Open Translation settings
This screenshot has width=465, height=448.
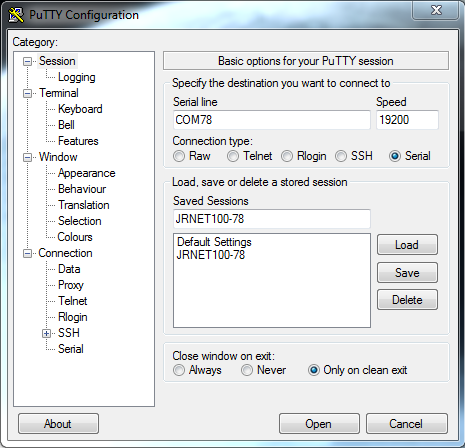84,205
